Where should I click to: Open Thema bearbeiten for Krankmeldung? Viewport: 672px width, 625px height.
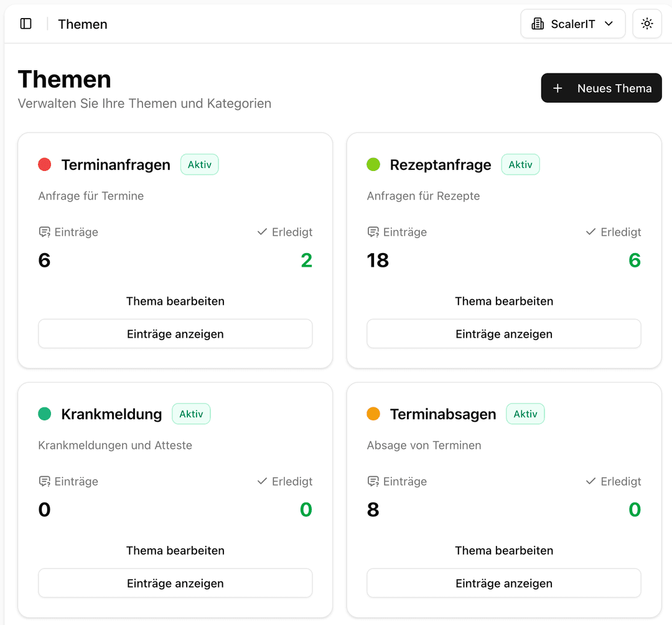[175, 550]
